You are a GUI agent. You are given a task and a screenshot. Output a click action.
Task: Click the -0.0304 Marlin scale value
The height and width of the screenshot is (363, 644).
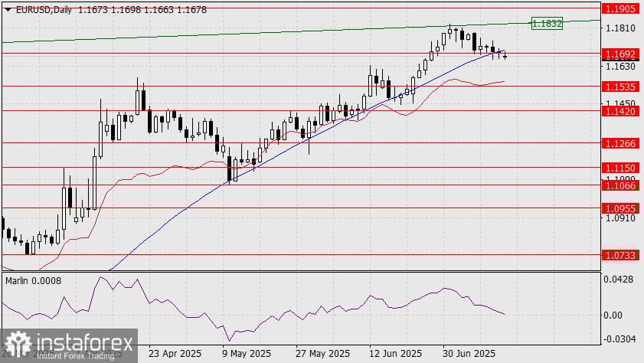point(618,338)
